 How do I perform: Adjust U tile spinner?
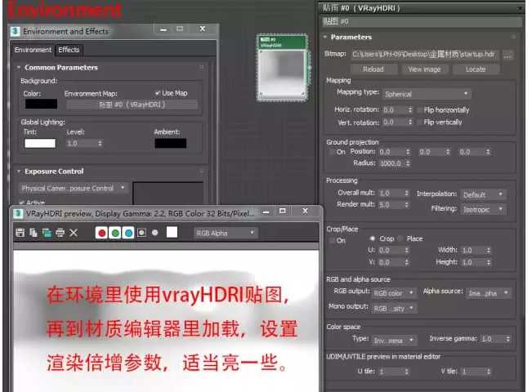(406, 372)
